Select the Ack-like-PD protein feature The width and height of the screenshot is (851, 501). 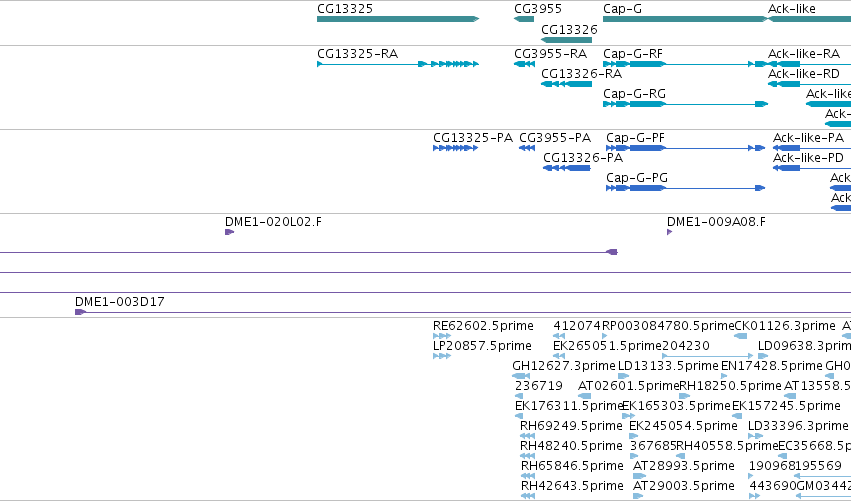812,168
